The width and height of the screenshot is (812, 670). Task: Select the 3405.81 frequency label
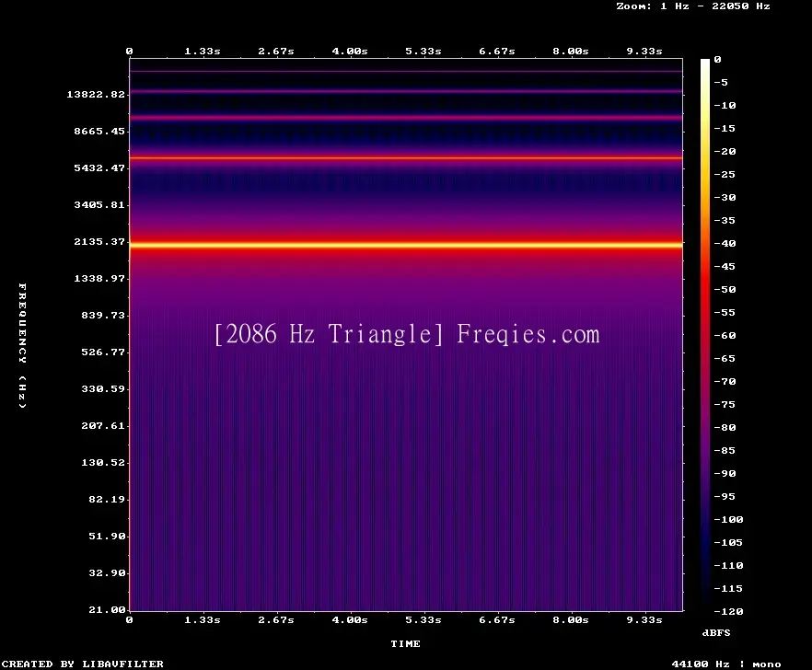pos(99,204)
